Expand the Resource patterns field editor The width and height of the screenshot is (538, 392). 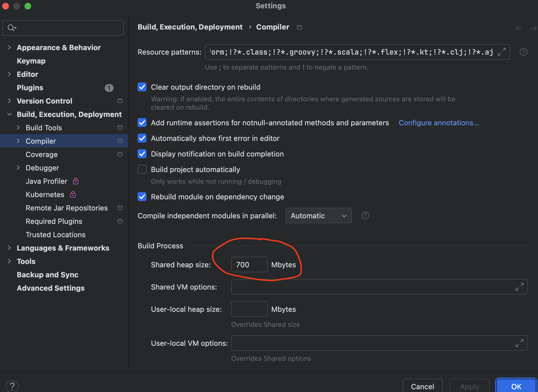[x=502, y=52]
